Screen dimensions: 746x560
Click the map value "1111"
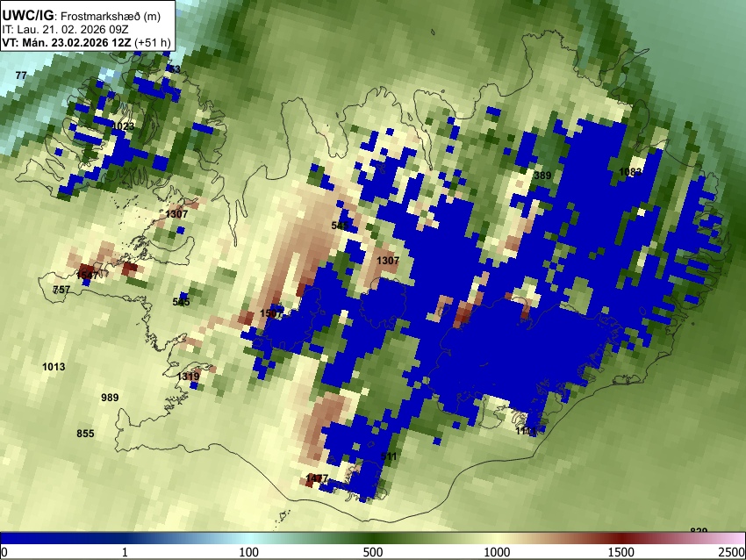pyautogui.click(x=527, y=431)
